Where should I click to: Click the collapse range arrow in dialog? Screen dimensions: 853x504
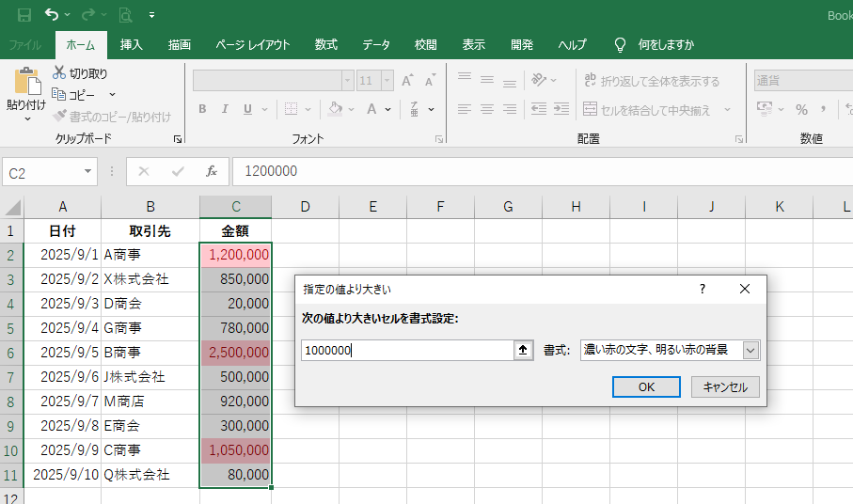pos(524,350)
